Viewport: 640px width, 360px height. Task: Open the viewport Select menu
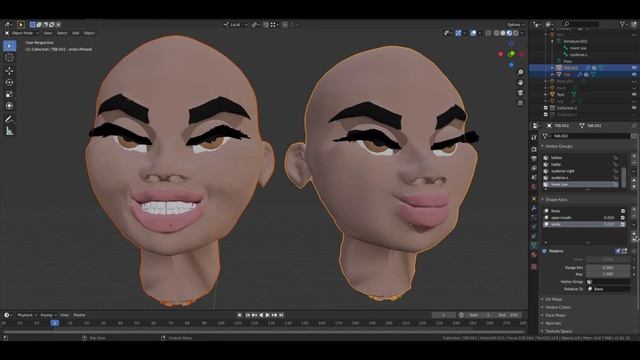point(62,33)
